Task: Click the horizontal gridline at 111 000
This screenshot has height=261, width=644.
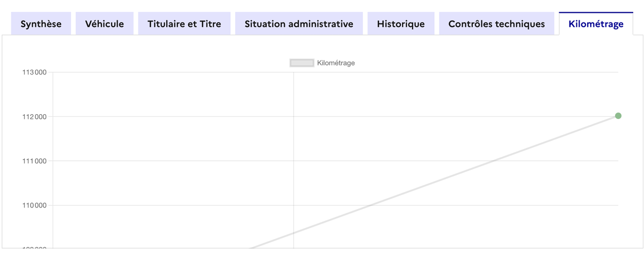Action: 172,161
